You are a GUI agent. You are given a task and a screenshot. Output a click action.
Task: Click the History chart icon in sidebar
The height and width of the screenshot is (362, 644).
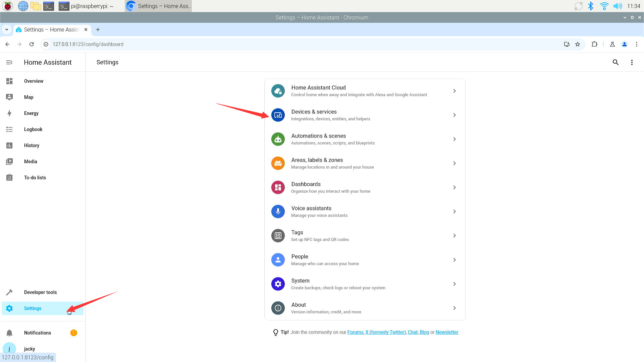point(9,145)
